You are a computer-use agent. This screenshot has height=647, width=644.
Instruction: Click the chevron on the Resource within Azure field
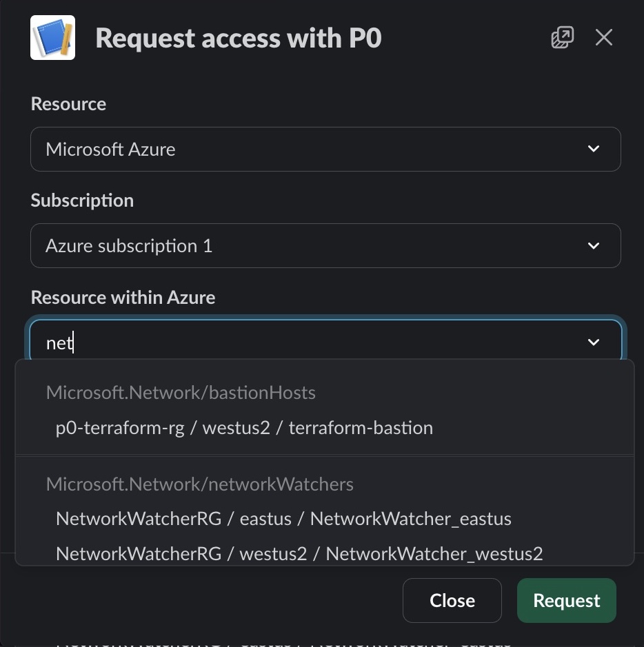(593, 342)
